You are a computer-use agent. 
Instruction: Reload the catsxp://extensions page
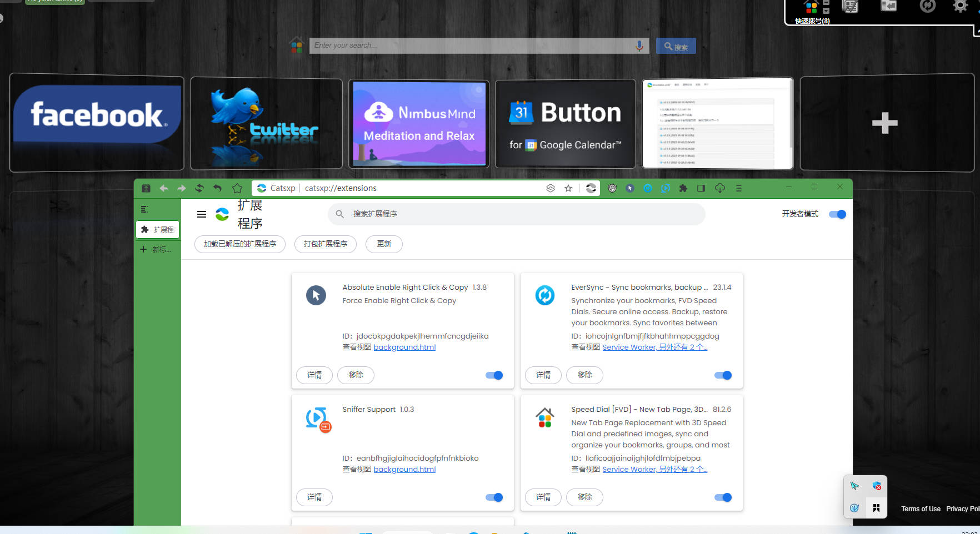point(199,188)
